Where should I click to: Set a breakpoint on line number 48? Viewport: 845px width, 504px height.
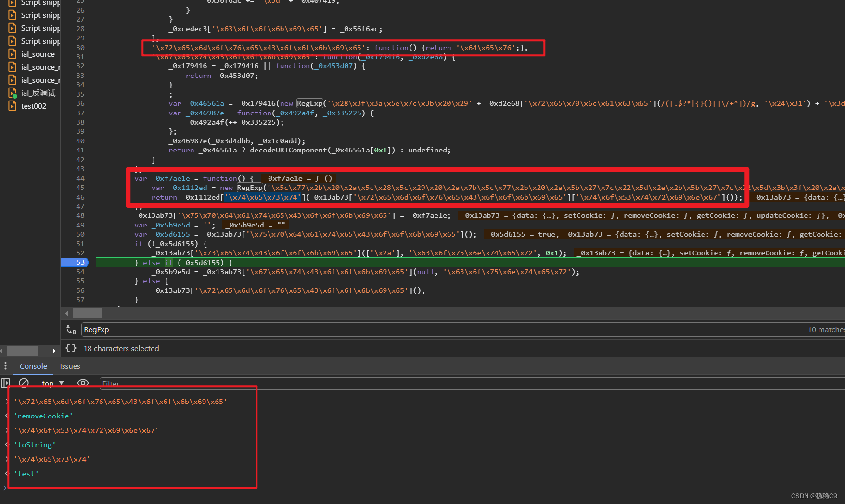coord(80,215)
